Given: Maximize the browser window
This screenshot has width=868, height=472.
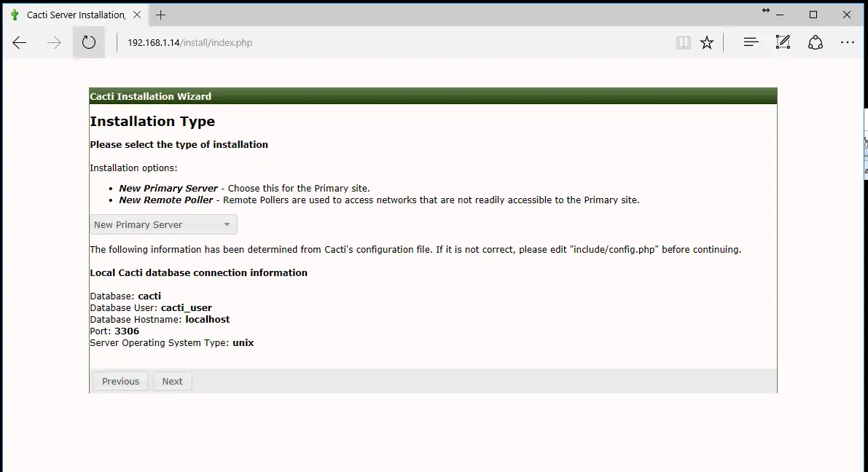Looking at the screenshot, I should 813,15.
